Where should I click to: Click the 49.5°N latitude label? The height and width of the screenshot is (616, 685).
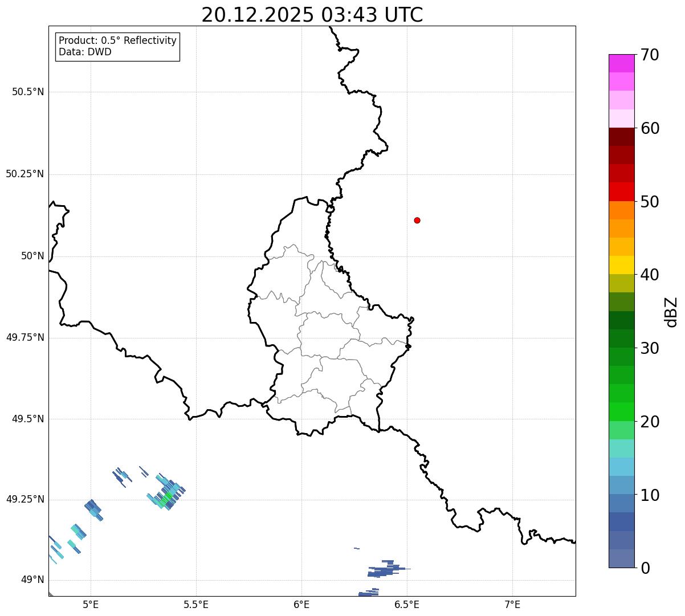pyautogui.click(x=28, y=419)
